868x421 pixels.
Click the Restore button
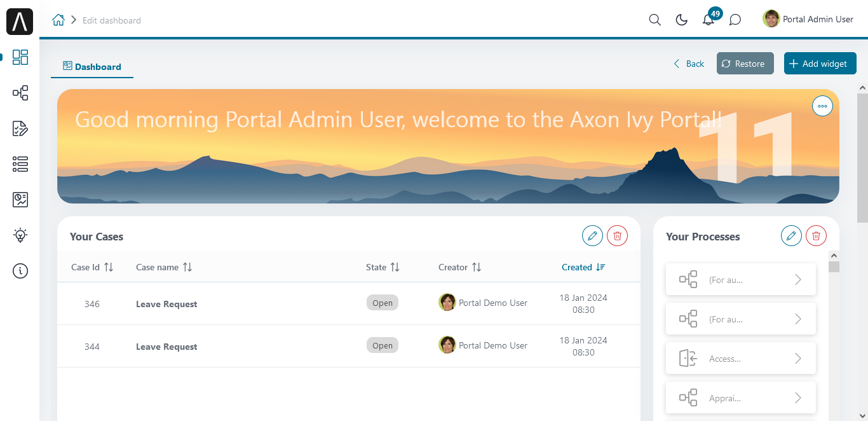click(745, 64)
